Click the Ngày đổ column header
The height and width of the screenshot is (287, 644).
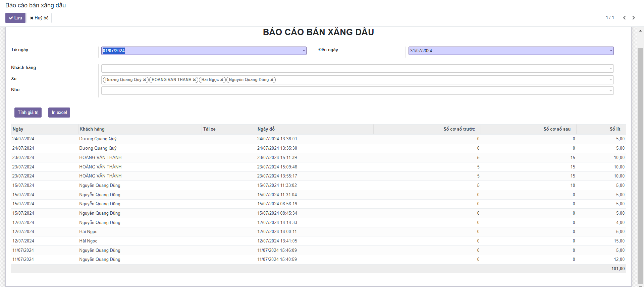click(266, 129)
